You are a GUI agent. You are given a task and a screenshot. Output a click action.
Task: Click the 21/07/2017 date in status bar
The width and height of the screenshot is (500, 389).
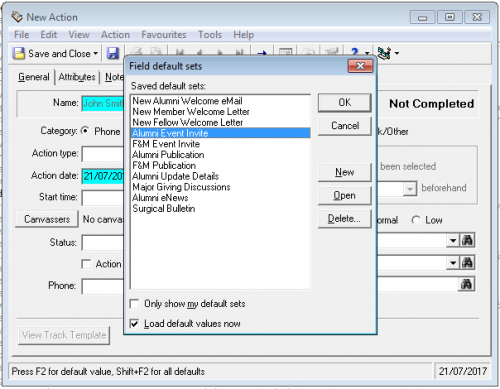[x=462, y=371]
